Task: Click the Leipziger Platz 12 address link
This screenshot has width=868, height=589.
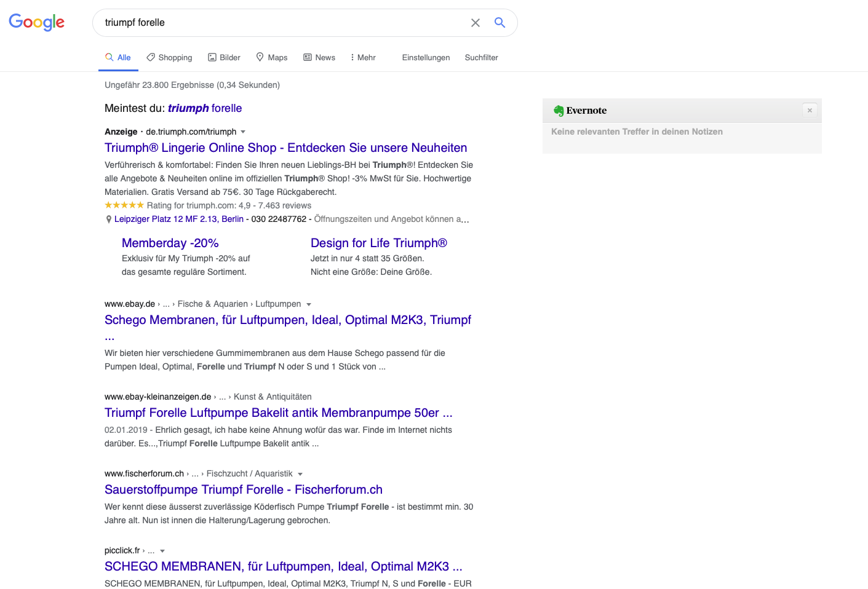Action: [179, 219]
